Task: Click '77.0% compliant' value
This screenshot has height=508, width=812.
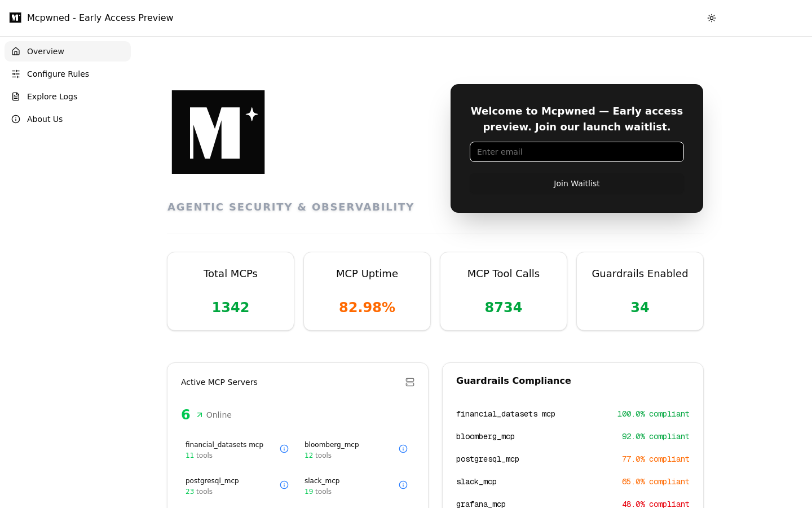Action: [x=656, y=459]
